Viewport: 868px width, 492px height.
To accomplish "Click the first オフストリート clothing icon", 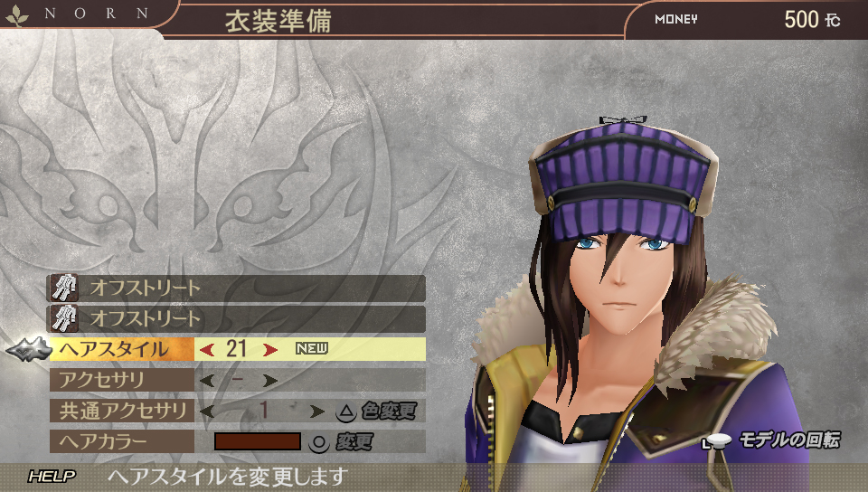I will point(65,289).
